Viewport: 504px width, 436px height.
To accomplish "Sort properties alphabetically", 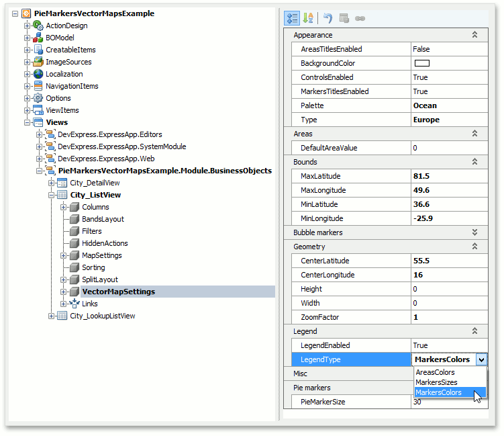I will (x=308, y=18).
